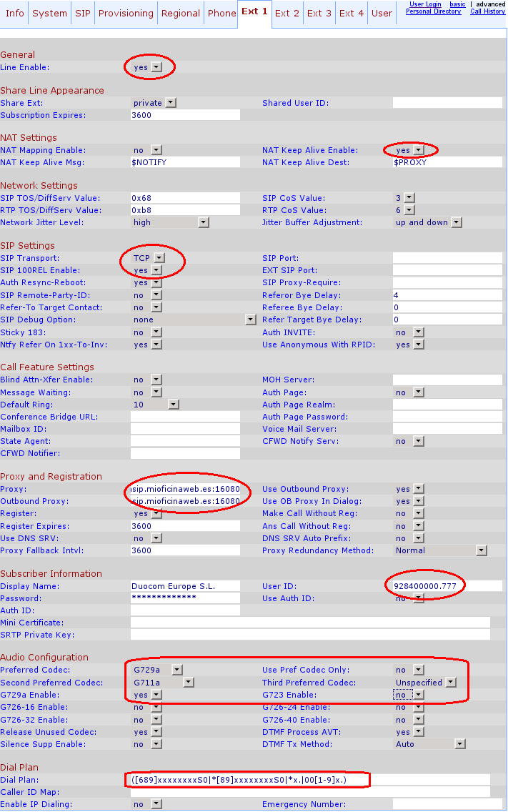Click the User Login link
508x812 pixels.
tap(425, 4)
